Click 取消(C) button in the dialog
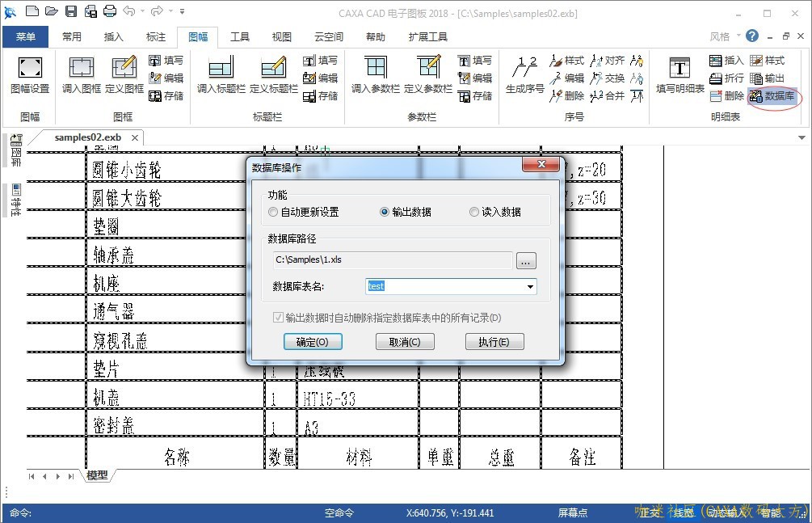 coord(405,342)
